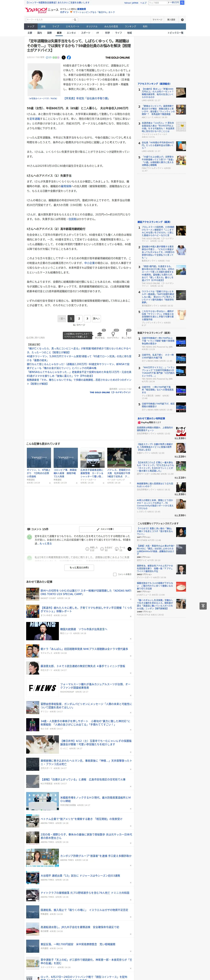Select the エンタメ category
The image size is (210, 980).
[71, 33]
